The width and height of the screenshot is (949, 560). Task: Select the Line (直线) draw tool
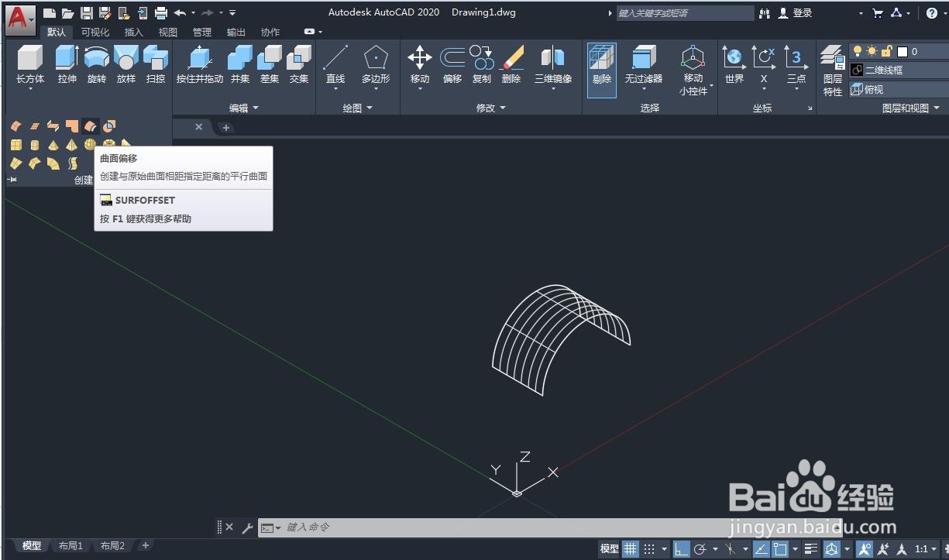pos(335,64)
